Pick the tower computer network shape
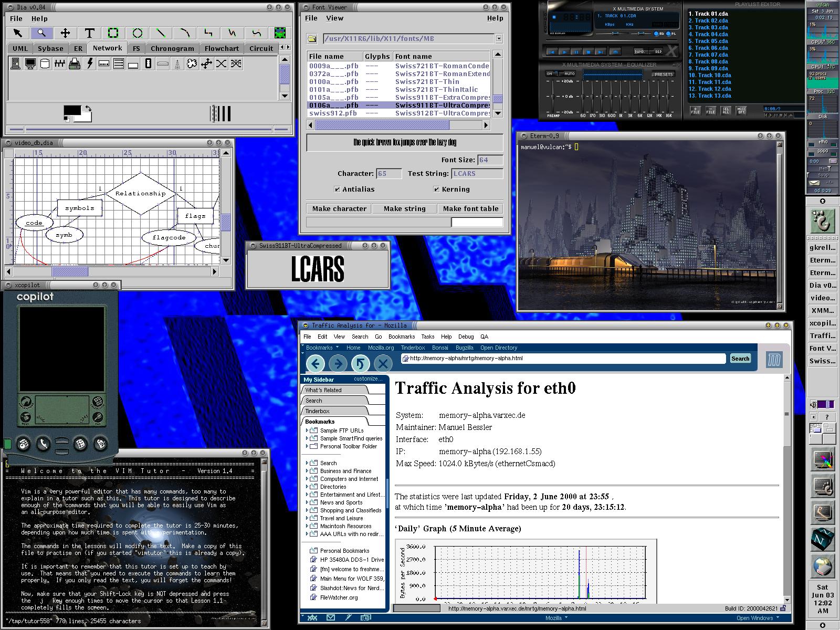Image resolution: width=840 pixels, height=630 pixels. tap(15, 64)
